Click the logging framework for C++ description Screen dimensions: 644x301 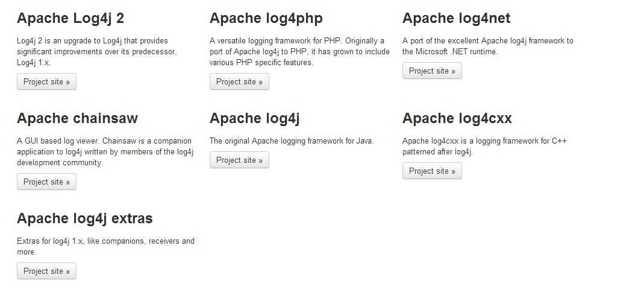click(484, 147)
